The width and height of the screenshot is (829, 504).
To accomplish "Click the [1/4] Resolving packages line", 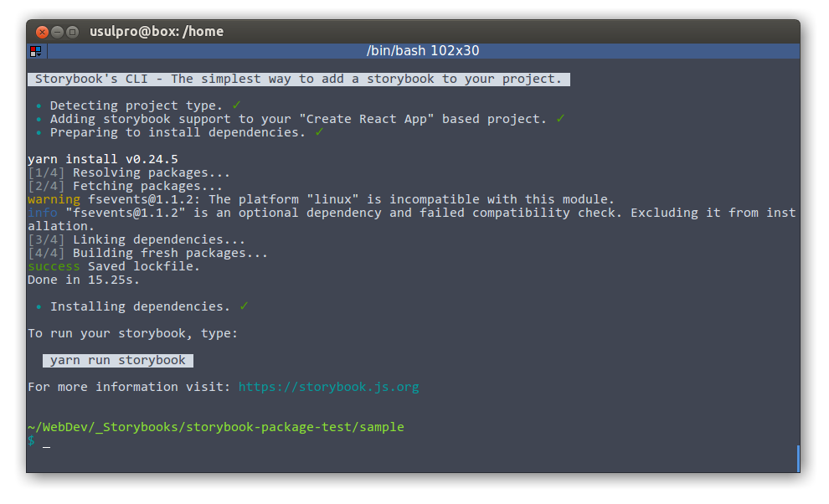I will pyautogui.click(x=129, y=173).
